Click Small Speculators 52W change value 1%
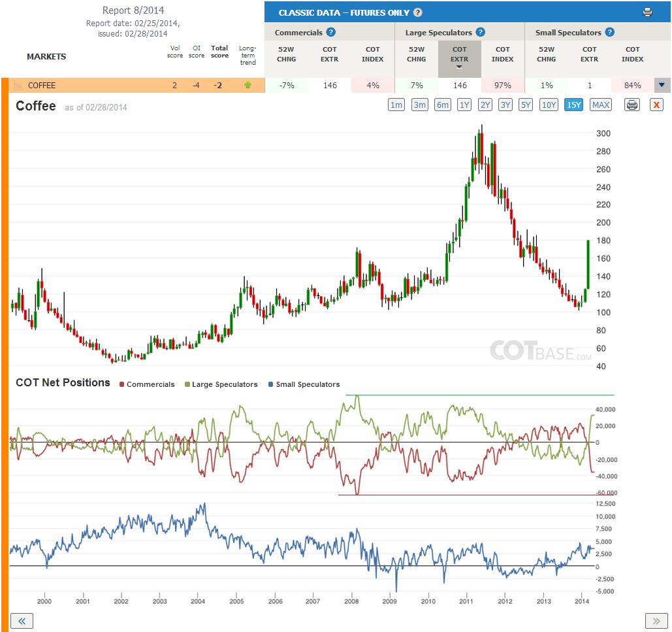 coord(547,86)
